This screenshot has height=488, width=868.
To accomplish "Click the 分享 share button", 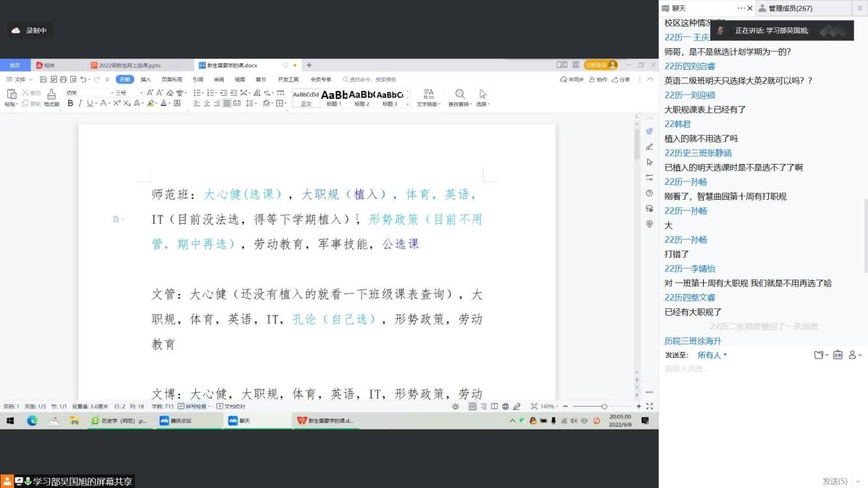I will [x=621, y=79].
